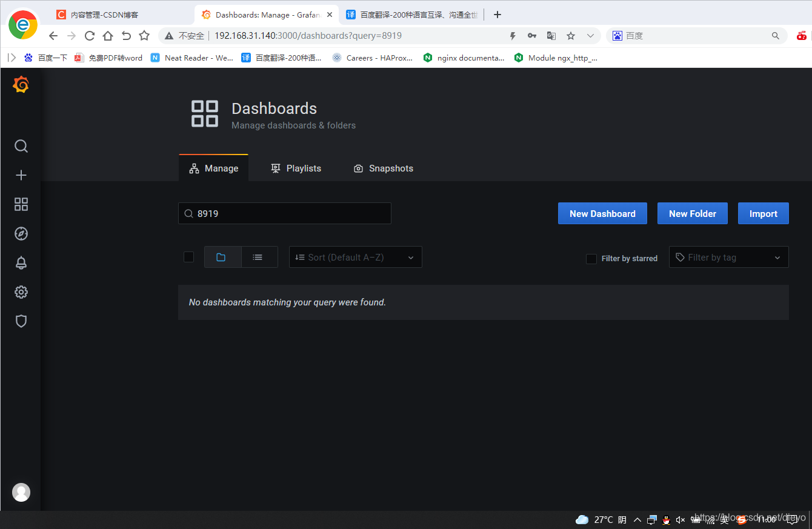Open the Configuration gear icon

[21, 292]
